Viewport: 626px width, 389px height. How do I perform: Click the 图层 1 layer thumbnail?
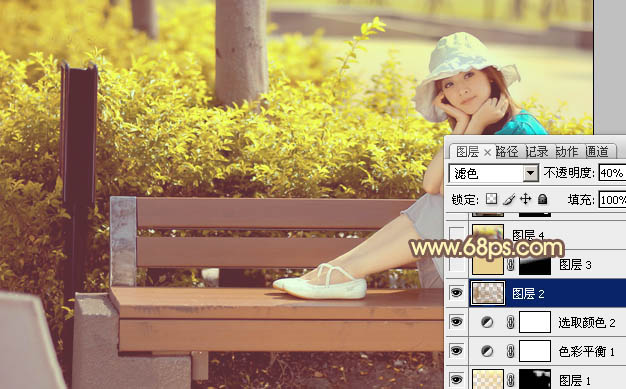[488, 379]
